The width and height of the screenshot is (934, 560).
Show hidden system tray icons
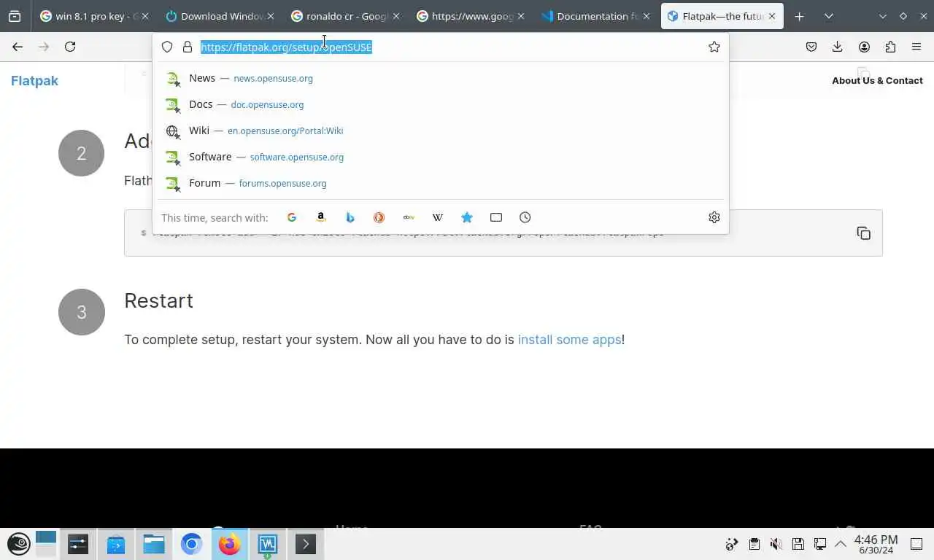(x=841, y=544)
